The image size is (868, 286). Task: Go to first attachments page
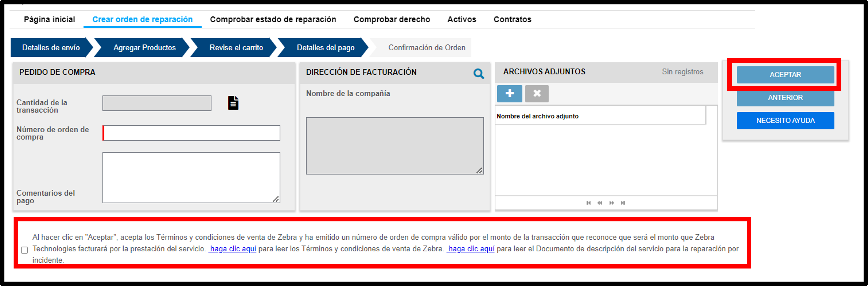tap(588, 202)
